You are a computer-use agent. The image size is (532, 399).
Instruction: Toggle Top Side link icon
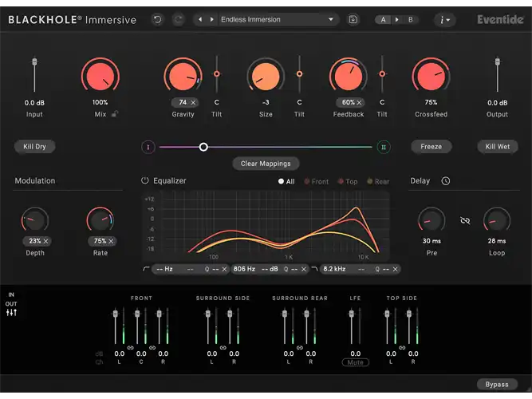(402, 348)
